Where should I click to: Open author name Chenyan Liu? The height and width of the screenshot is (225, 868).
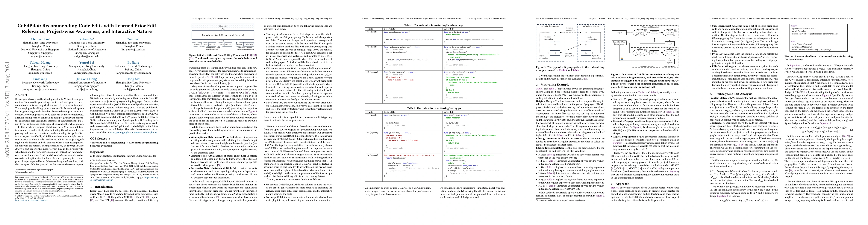click(40, 39)
